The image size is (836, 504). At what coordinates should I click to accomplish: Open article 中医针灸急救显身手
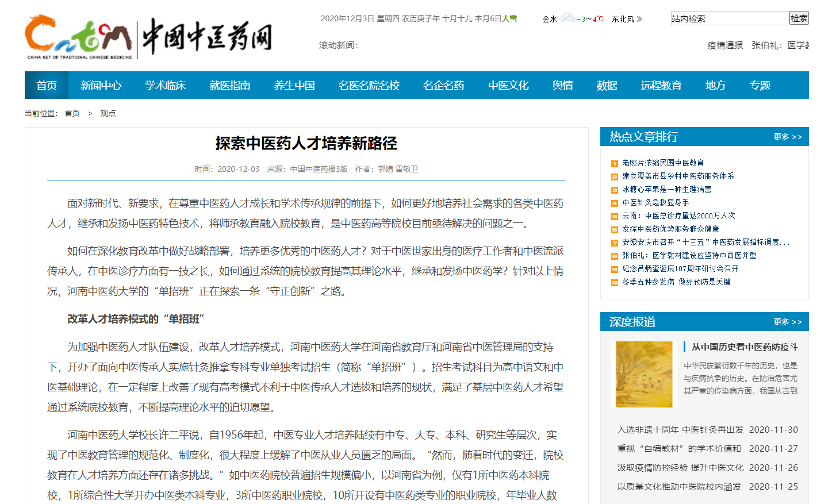coord(655,203)
